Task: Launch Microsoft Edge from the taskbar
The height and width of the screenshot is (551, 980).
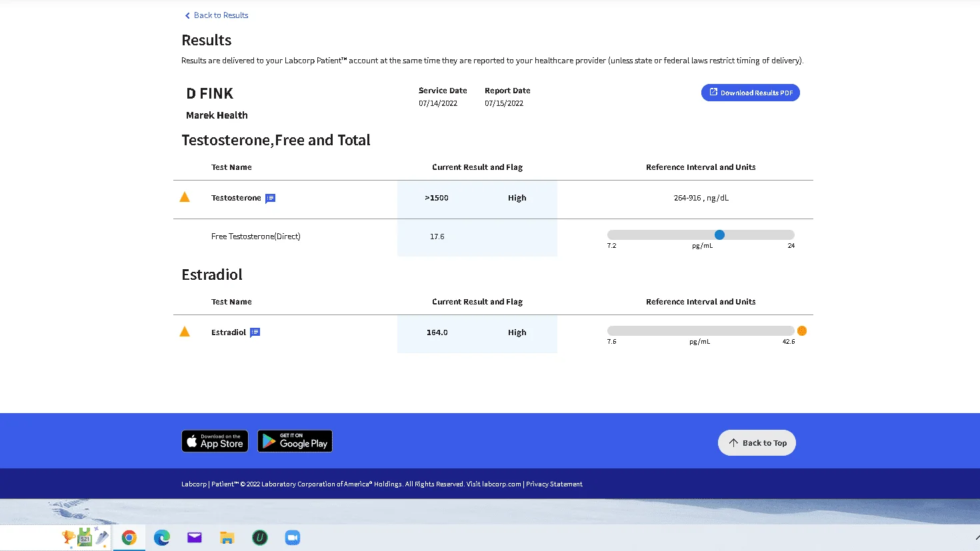Action: click(161, 538)
